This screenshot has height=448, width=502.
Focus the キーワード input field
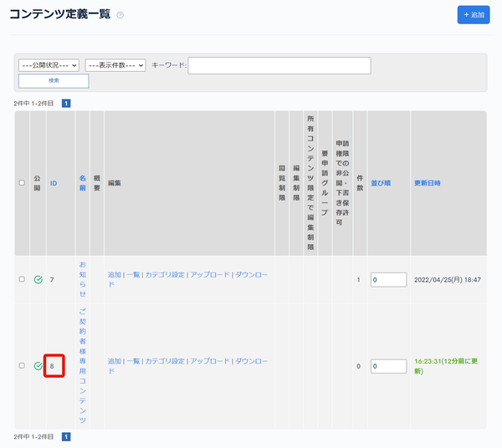point(279,65)
